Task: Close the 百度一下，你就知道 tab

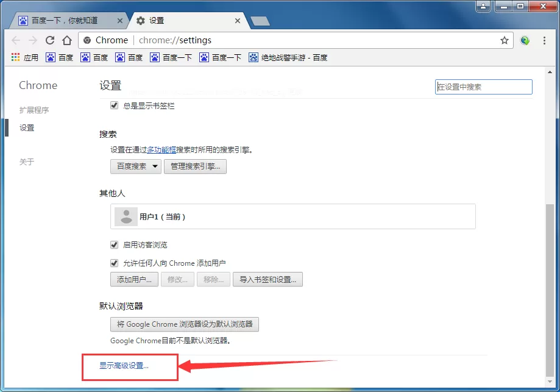Action: point(120,21)
